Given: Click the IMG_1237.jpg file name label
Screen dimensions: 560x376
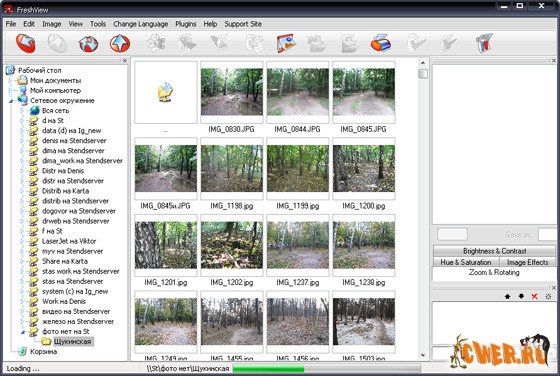Looking at the screenshot, I should coord(298,282).
